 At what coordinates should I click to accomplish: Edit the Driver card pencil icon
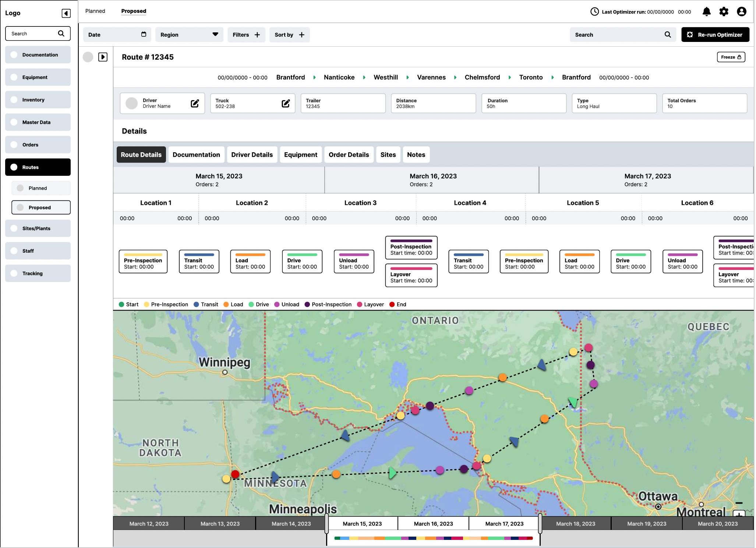[195, 103]
